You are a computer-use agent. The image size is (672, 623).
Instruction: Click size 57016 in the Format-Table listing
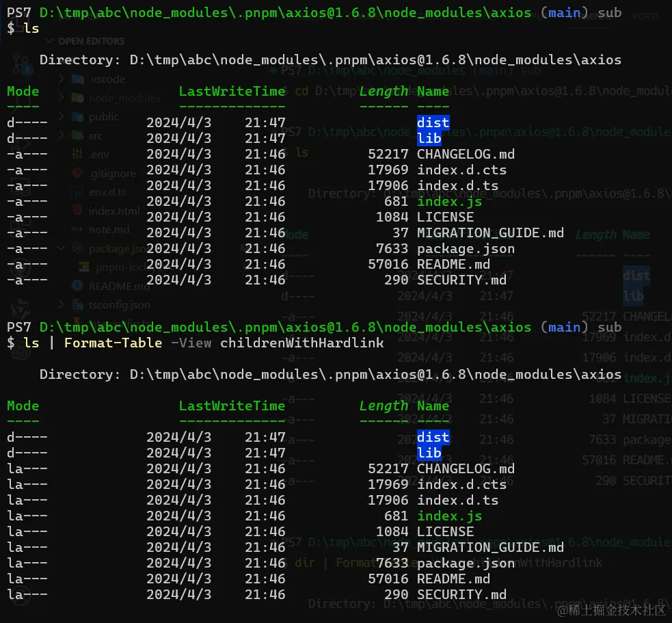(x=388, y=579)
